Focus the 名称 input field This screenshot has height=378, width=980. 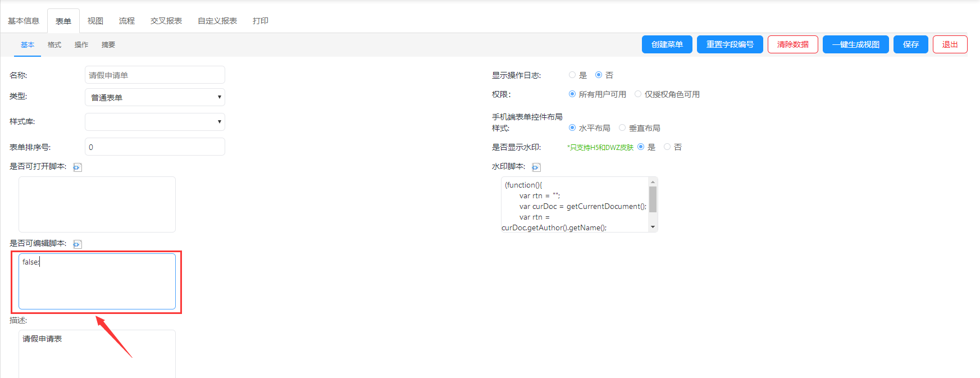click(x=155, y=75)
